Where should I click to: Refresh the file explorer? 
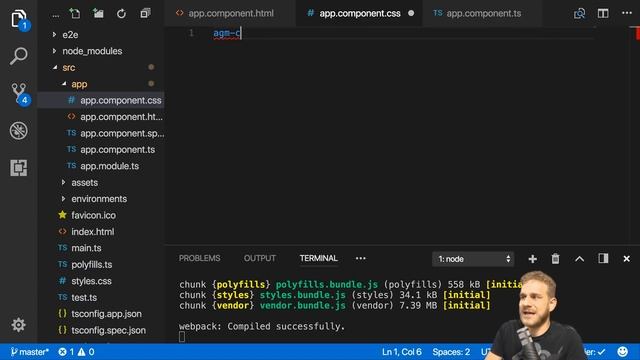121,13
